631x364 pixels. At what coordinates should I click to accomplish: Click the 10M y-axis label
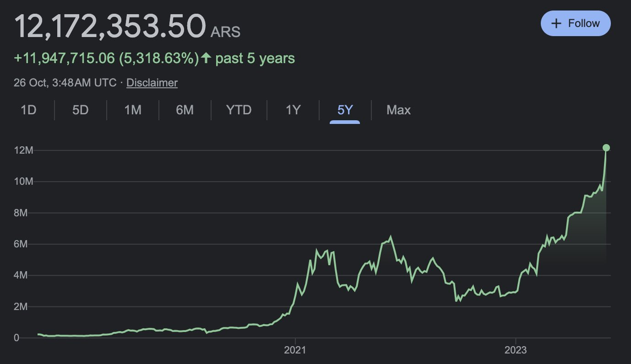click(23, 182)
